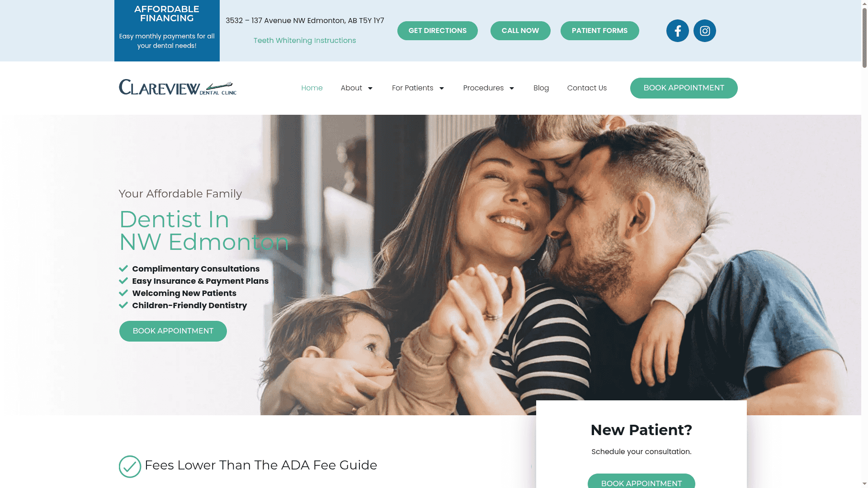
Task: Open the Patient Forms button
Action: pos(599,31)
